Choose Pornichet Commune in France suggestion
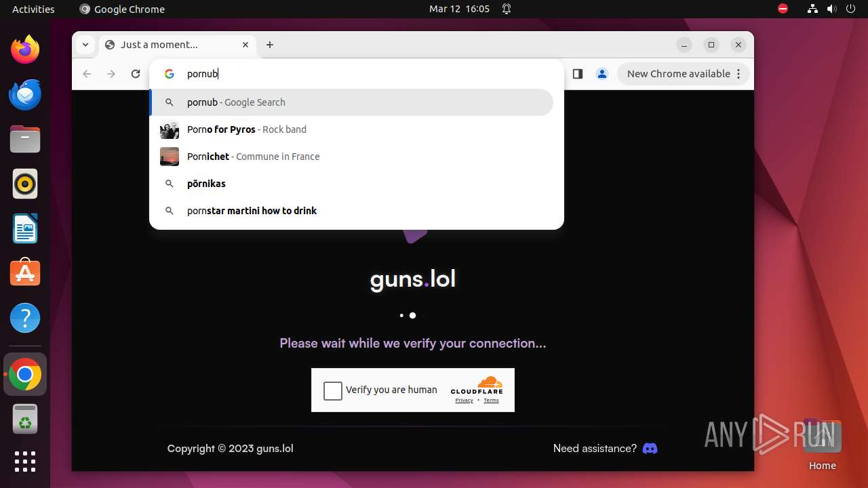This screenshot has height=488, width=868. [351, 157]
